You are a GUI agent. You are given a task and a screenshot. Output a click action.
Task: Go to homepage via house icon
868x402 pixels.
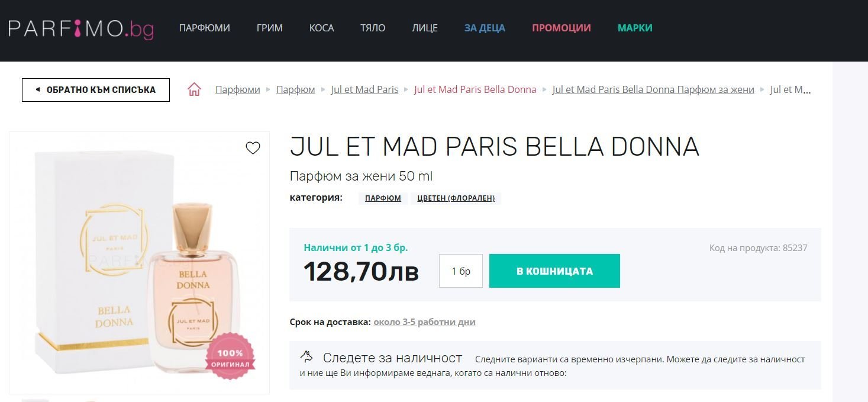(x=194, y=89)
